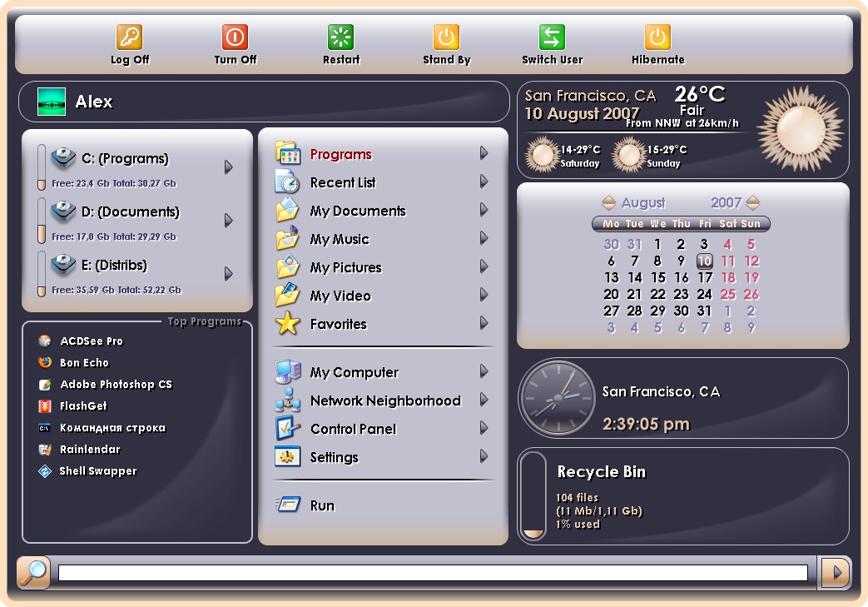Image resolution: width=868 pixels, height=607 pixels.
Task: Expand the D: (Documents) drive arrow
Action: point(228,221)
